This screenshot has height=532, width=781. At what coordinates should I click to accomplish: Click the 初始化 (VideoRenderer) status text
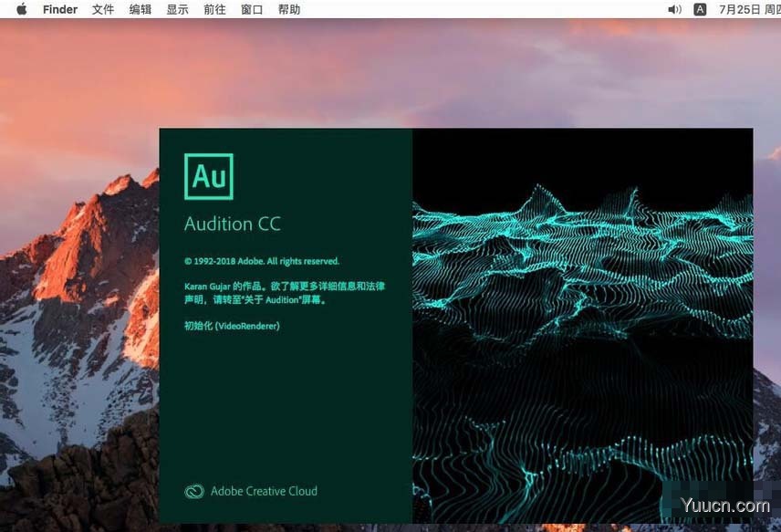coord(232,326)
